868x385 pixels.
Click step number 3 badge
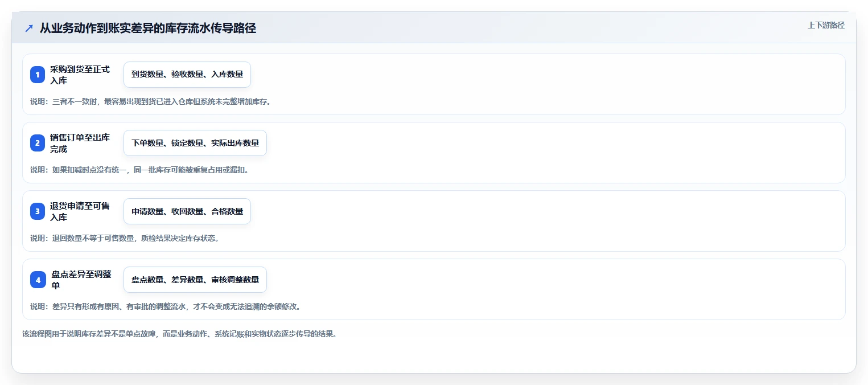coord(38,211)
